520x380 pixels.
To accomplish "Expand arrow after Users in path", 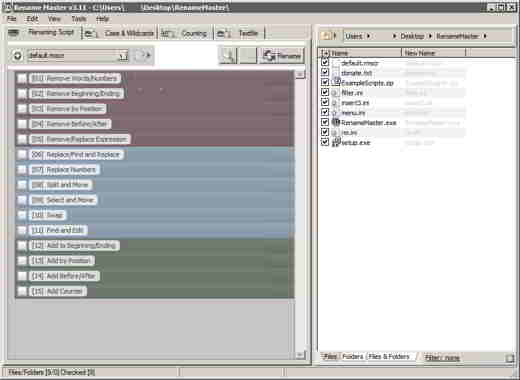I will click(369, 36).
